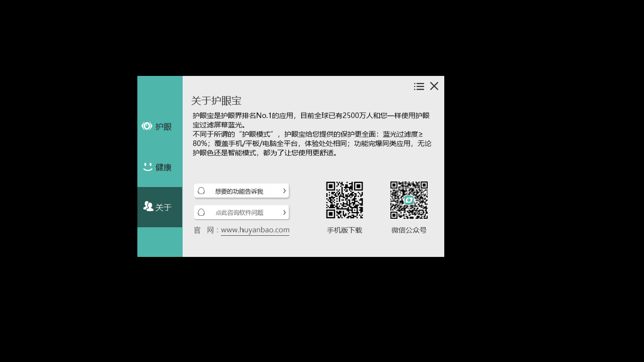Click the chat bubble icon on 想要的功能告诉我
The image size is (644, 362).
(x=202, y=191)
